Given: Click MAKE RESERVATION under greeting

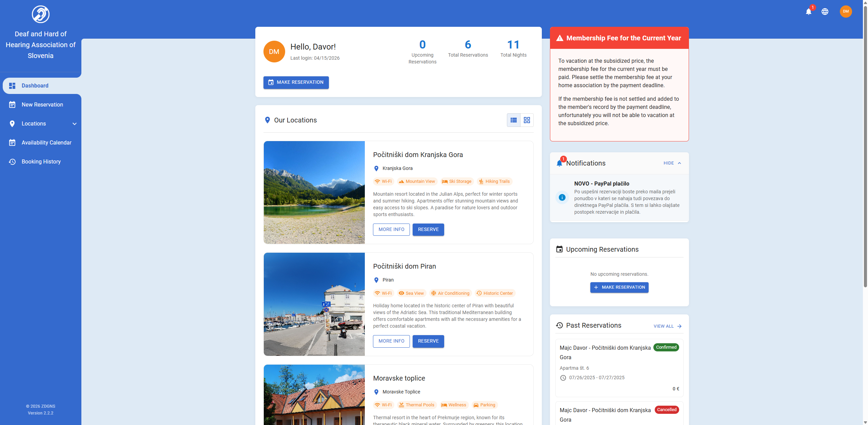Looking at the screenshot, I should (x=296, y=82).
